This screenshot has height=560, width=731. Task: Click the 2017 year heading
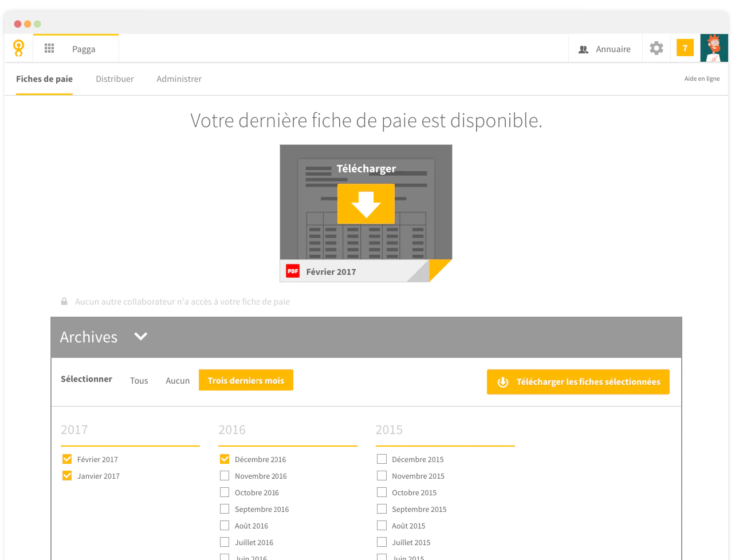74,430
